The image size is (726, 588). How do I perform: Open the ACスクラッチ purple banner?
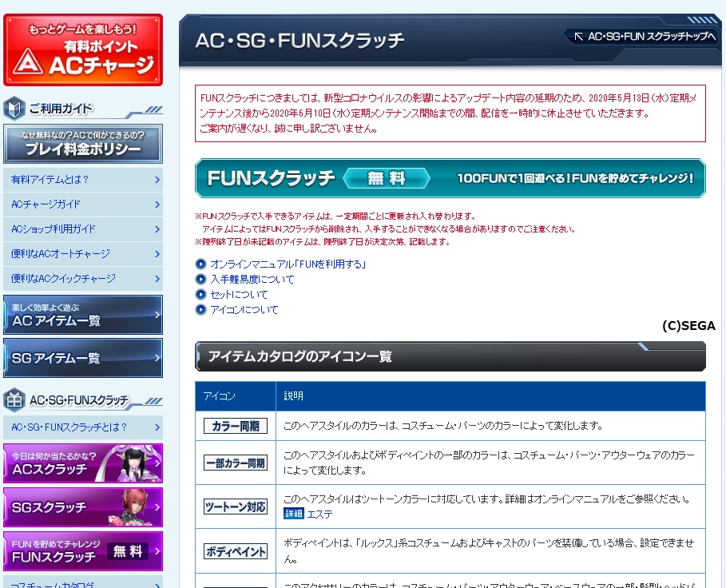click(x=83, y=463)
